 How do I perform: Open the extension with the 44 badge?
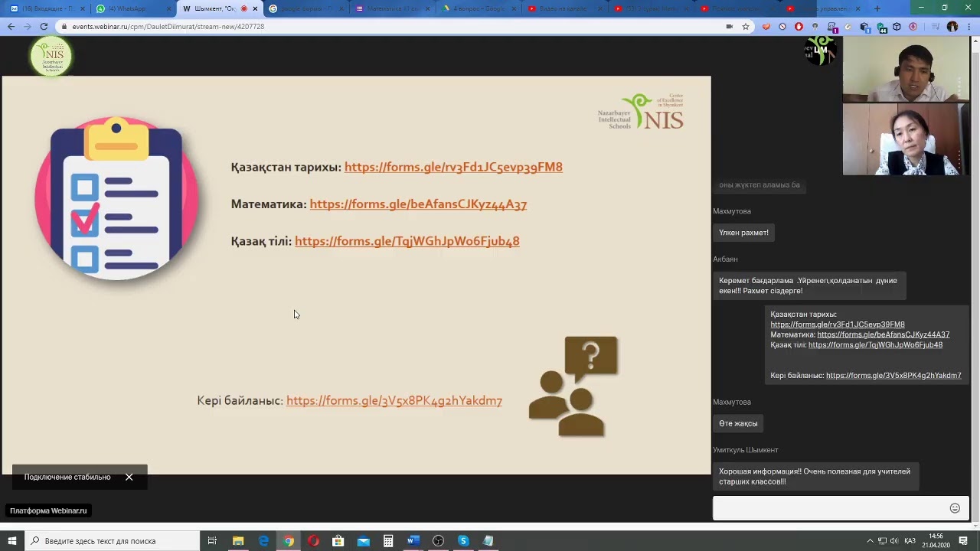pos(880,27)
